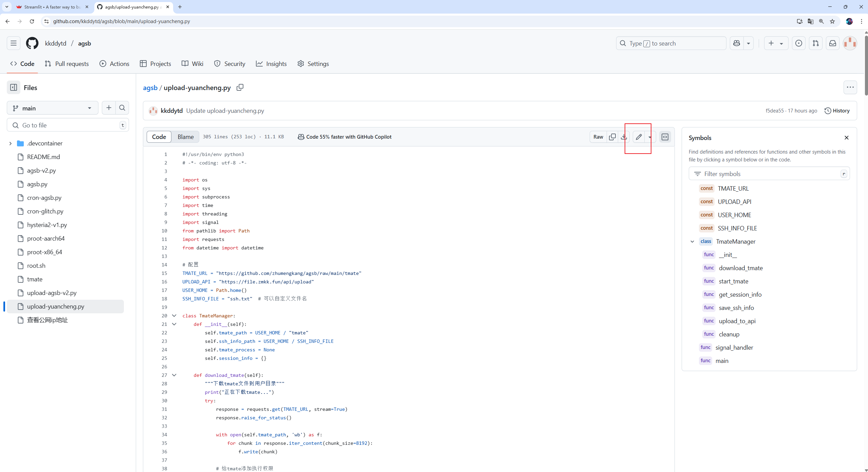Open the issues icon in header
Viewport: 868px width, 472px height.
(799, 43)
